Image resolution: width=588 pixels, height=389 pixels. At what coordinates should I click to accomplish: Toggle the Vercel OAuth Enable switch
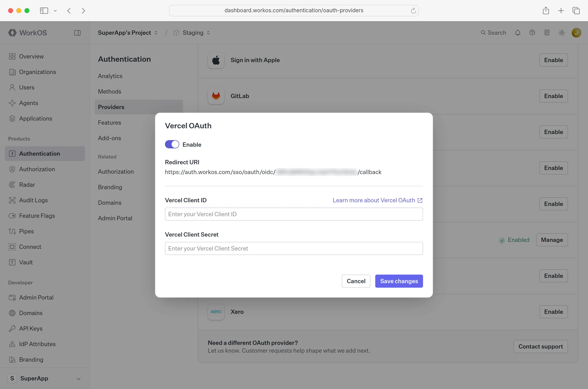pyautogui.click(x=172, y=144)
